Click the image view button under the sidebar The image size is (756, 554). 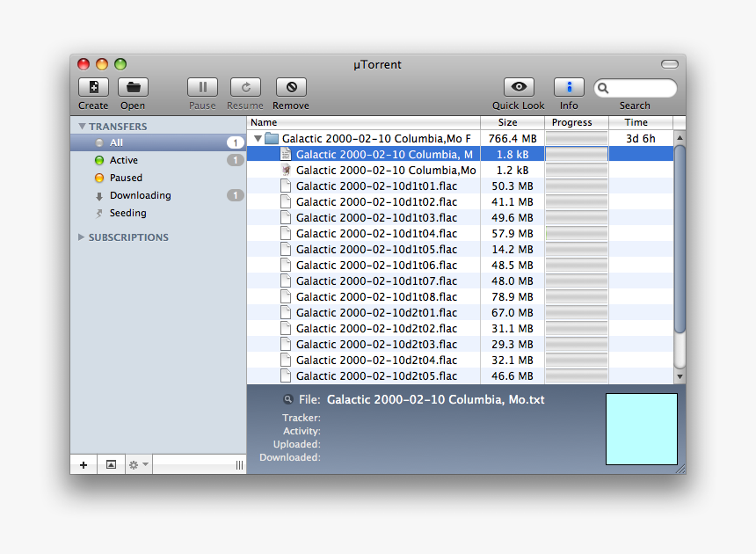point(111,465)
